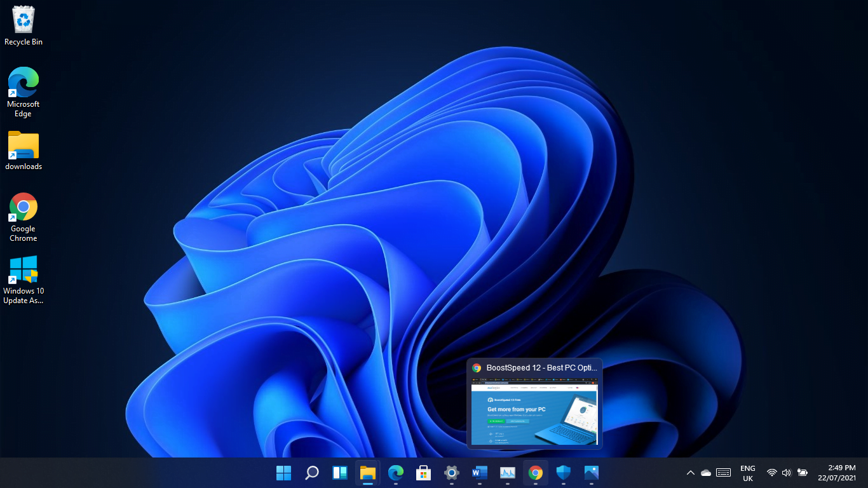Launch the Microsoft Store
868x488 pixels.
pos(423,473)
